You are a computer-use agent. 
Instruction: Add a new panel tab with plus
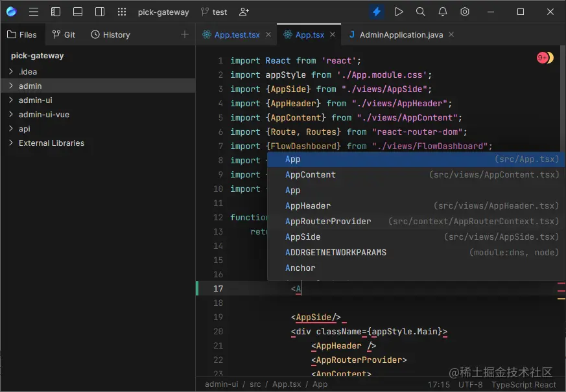tap(185, 34)
